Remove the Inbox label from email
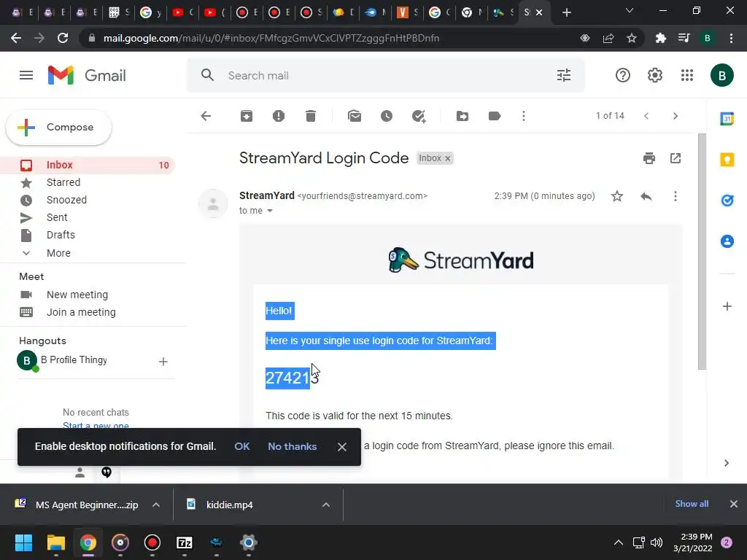 pyautogui.click(x=448, y=158)
